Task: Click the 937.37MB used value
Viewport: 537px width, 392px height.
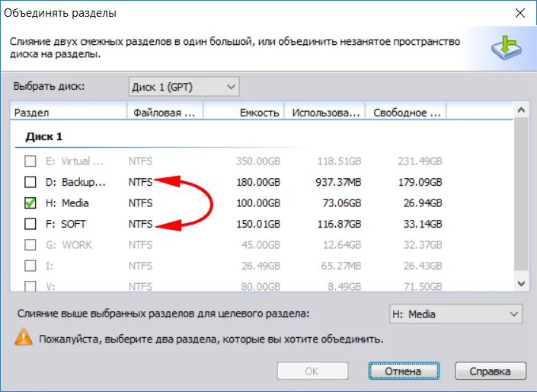Action: pos(338,182)
